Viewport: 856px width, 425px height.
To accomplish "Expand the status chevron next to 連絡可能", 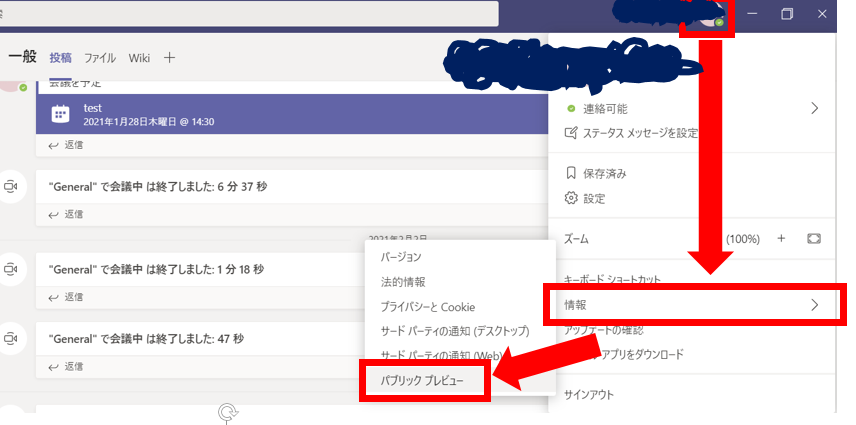I will tap(815, 108).
